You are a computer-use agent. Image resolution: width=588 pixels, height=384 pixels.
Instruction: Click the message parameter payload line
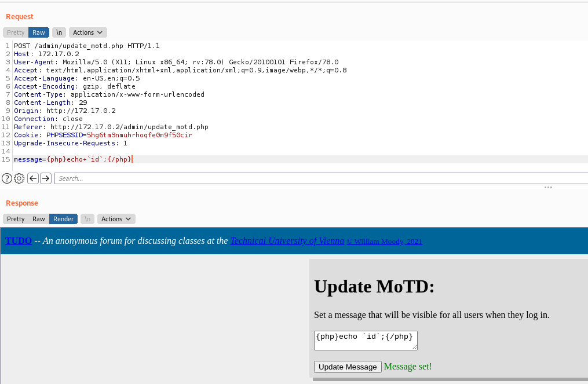(x=73, y=159)
